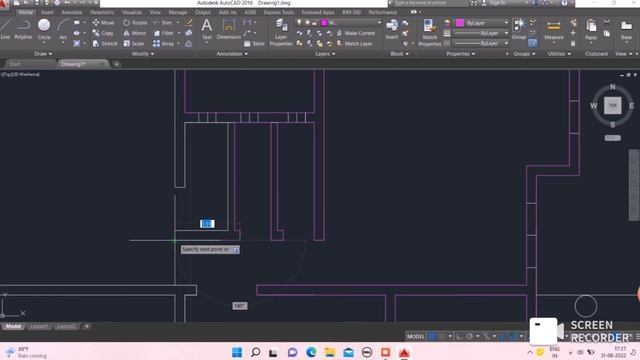640x360 pixels.
Task: Select the Dimension tool
Action: [x=229, y=29]
